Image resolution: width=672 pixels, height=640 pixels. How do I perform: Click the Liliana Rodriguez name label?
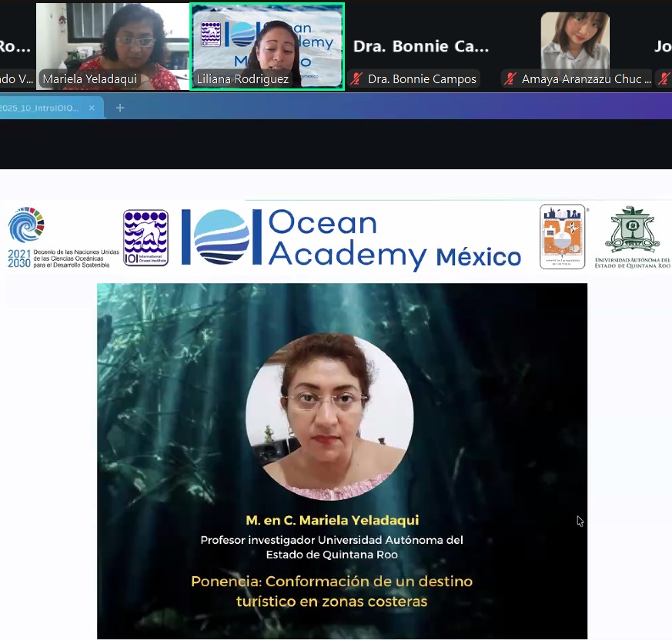pos(242,79)
